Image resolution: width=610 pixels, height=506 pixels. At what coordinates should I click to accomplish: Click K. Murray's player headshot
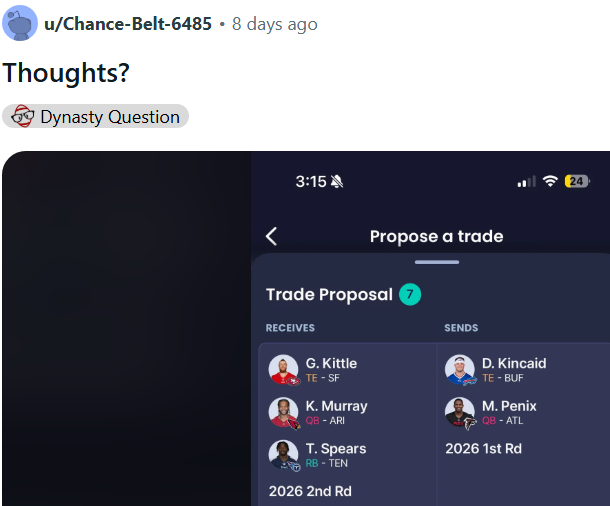coord(284,413)
